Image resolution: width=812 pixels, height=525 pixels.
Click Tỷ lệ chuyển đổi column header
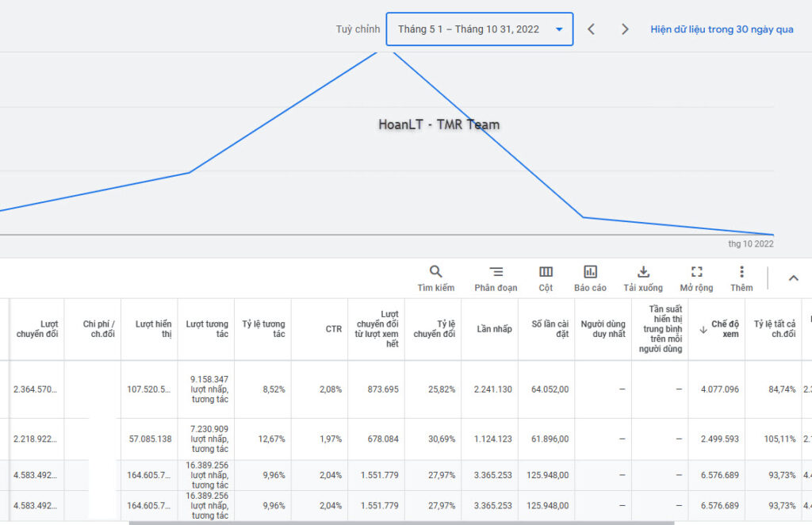[434, 329]
